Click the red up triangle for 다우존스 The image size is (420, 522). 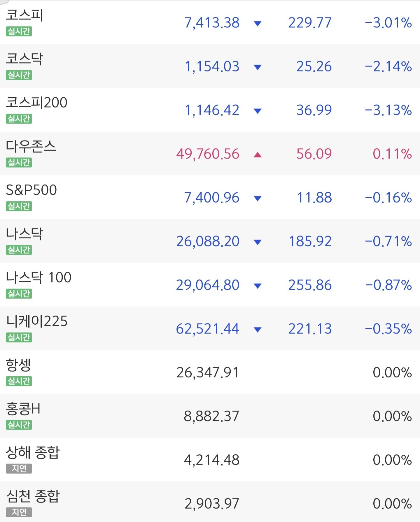pyautogui.click(x=258, y=154)
